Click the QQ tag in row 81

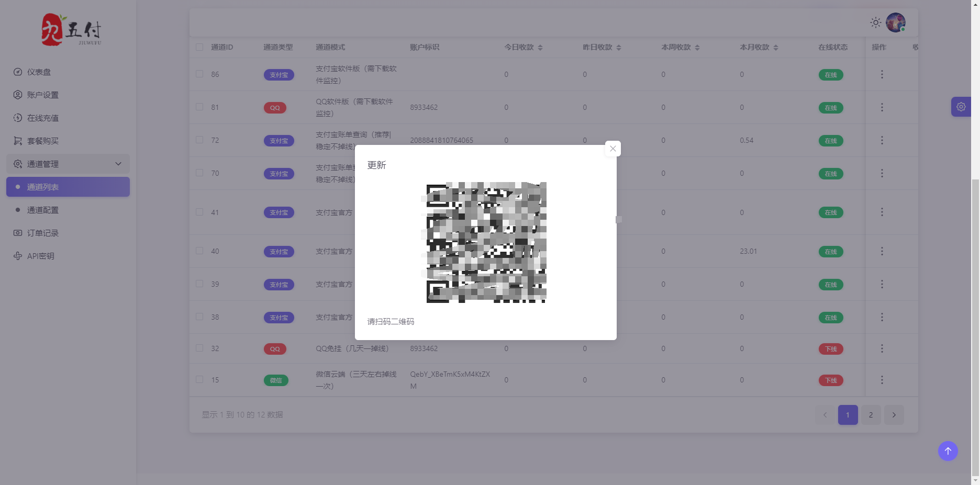(x=275, y=108)
